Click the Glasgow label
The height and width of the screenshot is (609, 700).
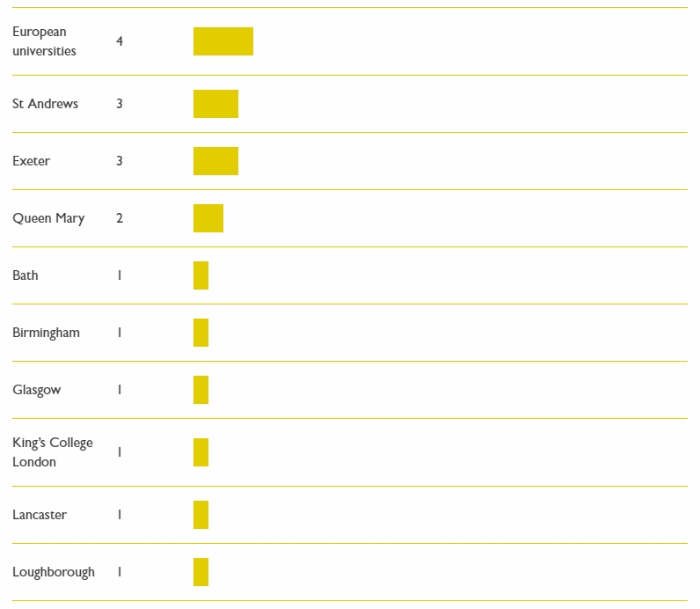tap(37, 391)
